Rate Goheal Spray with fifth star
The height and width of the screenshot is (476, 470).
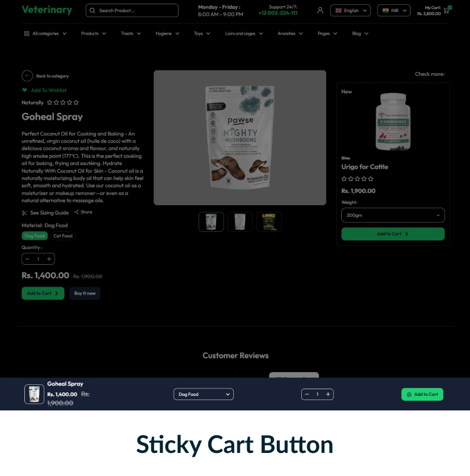pos(77,103)
